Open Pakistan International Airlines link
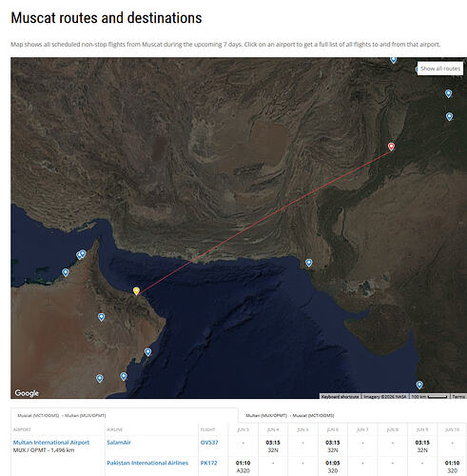Image resolution: width=467 pixels, height=476 pixels. point(147,463)
